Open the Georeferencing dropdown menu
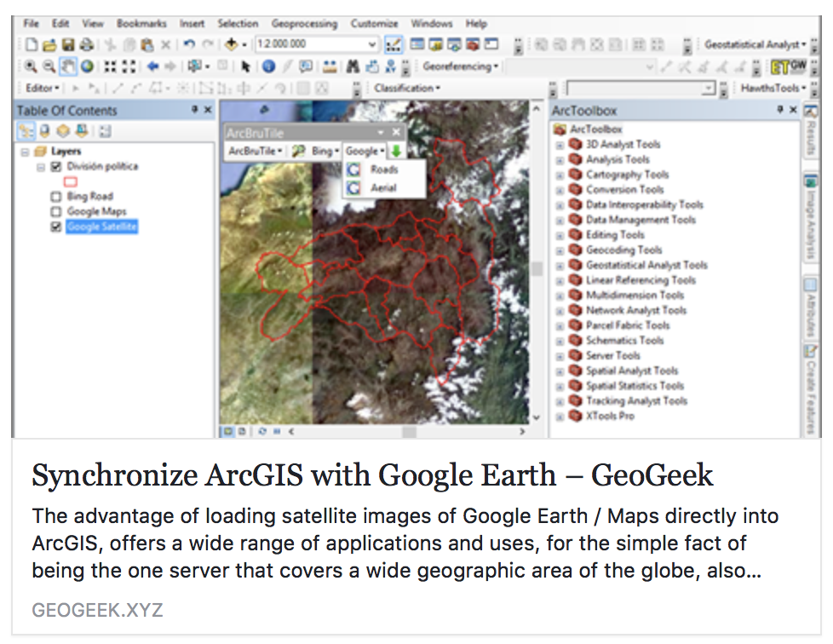833x644 pixels. pos(461,66)
